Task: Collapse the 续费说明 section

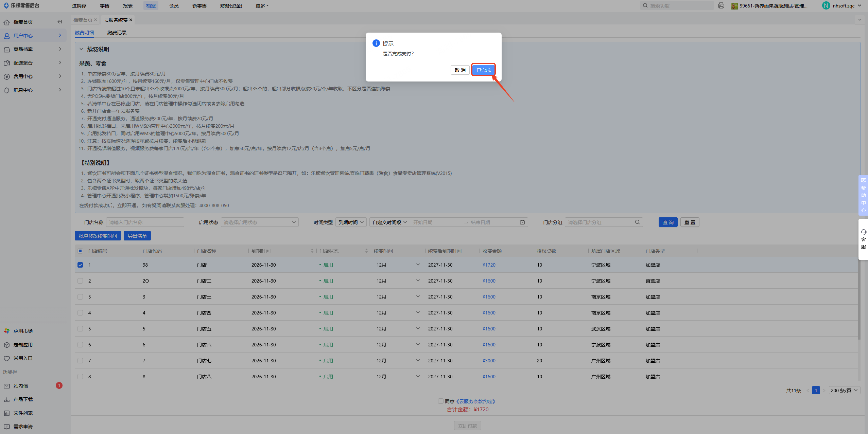Action: [81, 49]
